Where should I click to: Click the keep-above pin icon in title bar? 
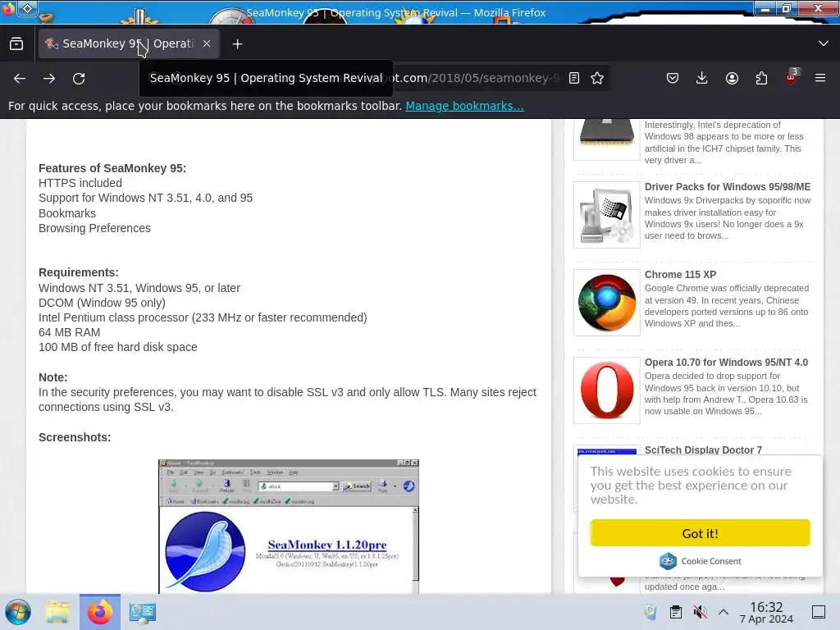pyautogui.click(x=28, y=8)
